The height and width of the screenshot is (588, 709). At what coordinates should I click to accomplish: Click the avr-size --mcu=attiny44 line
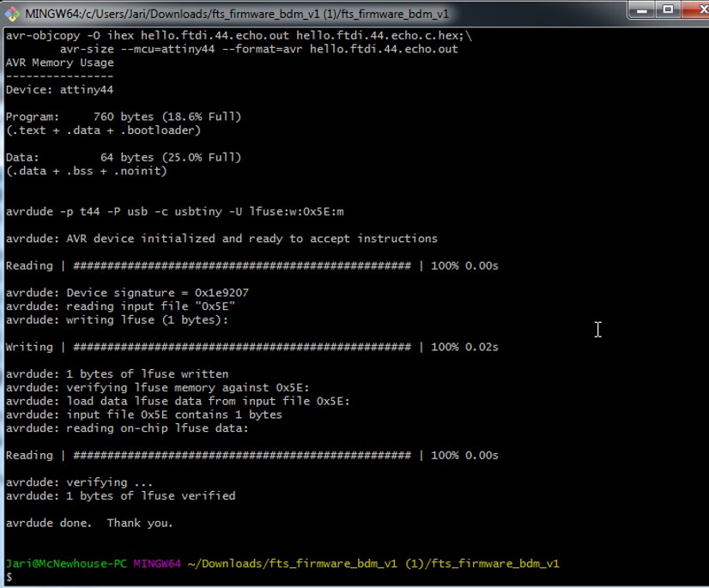pos(258,49)
